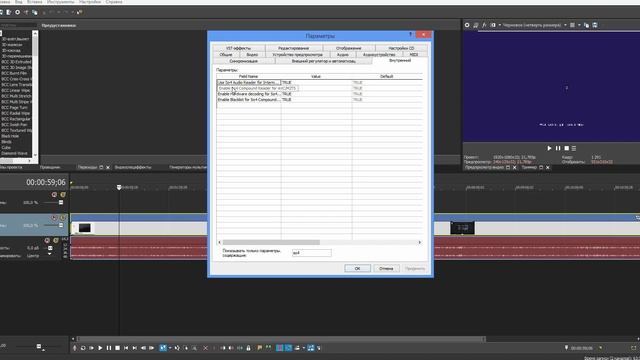Pause the video preview
The height and width of the screenshot is (360, 640).
pyautogui.click(x=558, y=148)
